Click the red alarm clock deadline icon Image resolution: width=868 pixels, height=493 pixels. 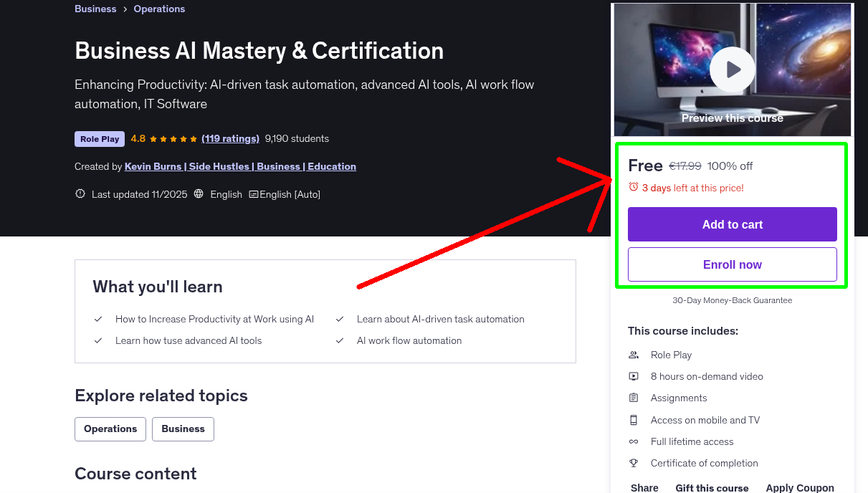tap(633, 186)
